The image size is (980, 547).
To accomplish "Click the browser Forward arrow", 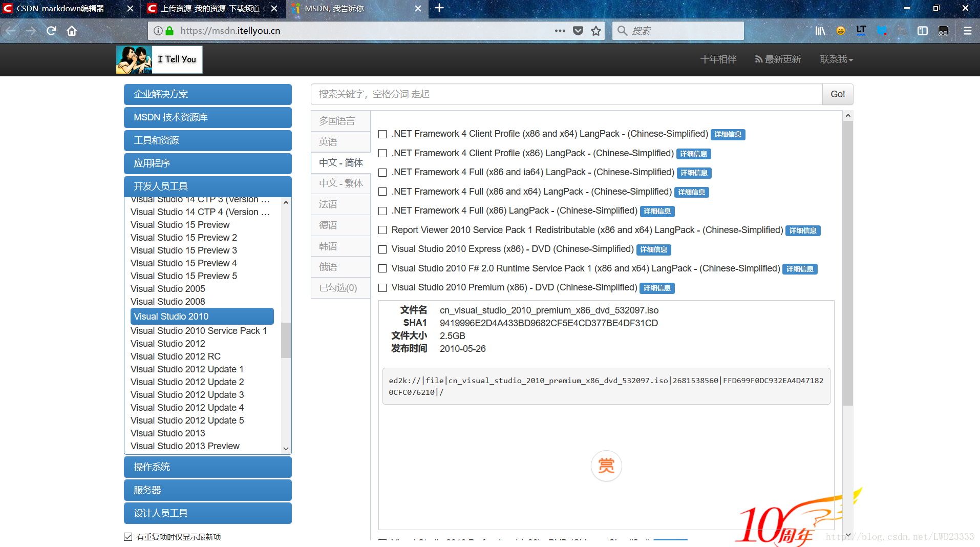I will click(31, 31).
